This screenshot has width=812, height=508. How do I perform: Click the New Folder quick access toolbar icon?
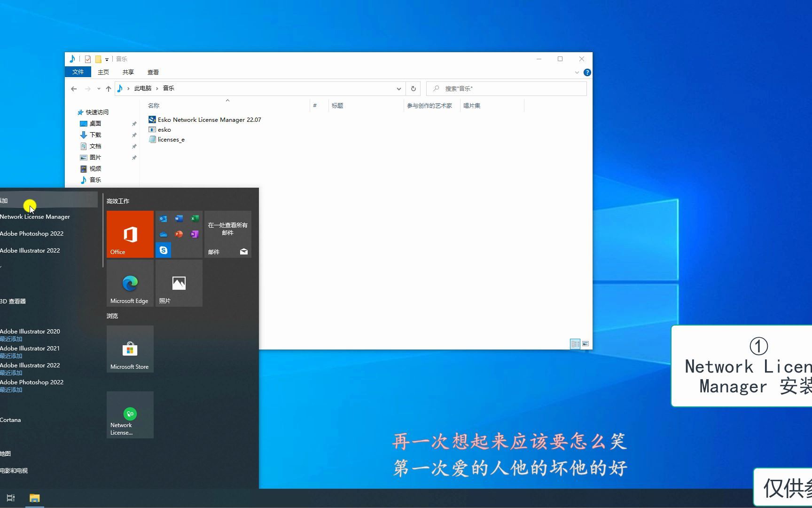click(x=98, y=59)
